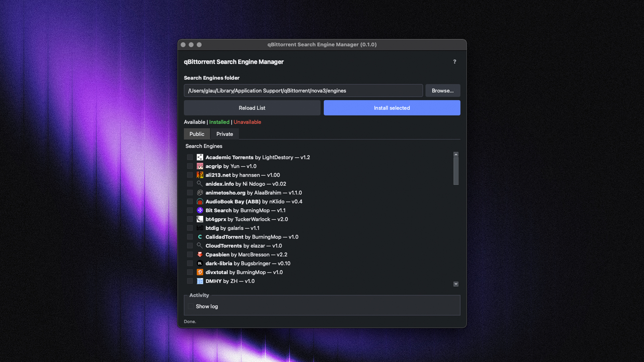Click the Reload List button
This screenshot has width=644, height=362.
tap(252, 108)
